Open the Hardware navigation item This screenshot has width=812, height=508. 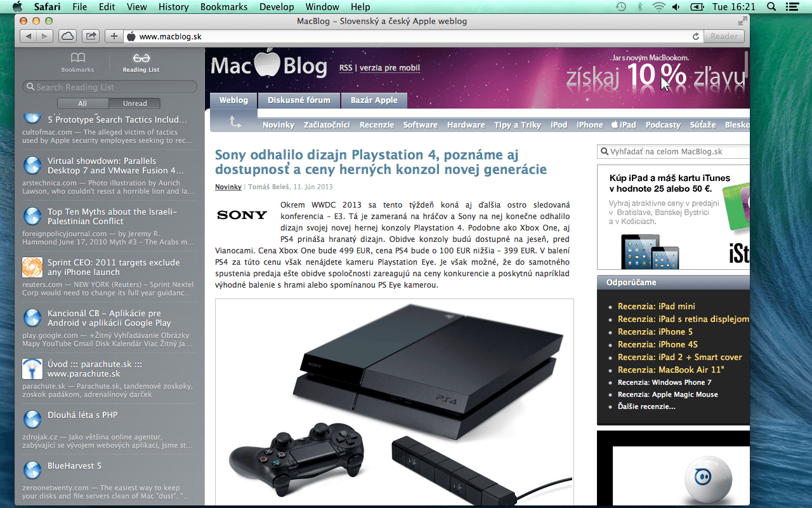point(466,125)
